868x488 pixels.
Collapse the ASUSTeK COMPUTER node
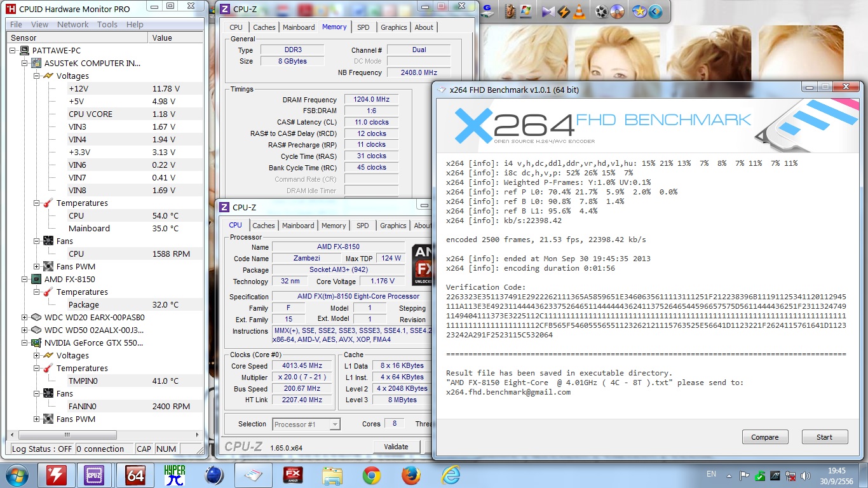[x=25, y=63]
